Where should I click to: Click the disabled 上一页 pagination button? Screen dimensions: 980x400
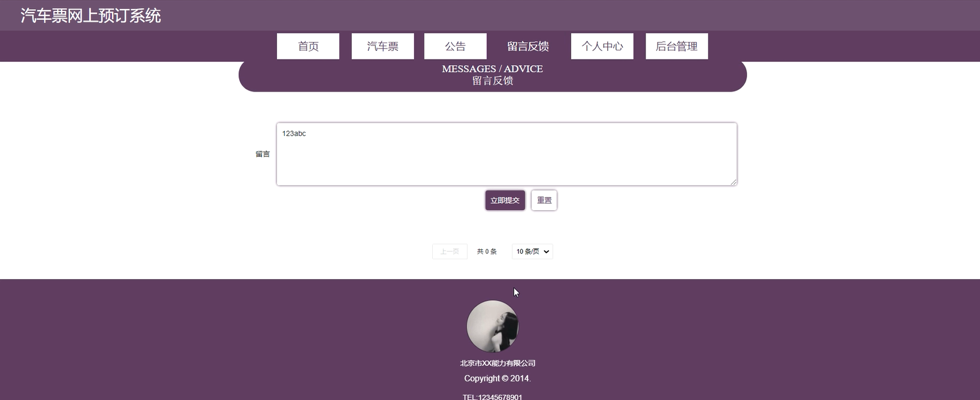pos(450,251)
